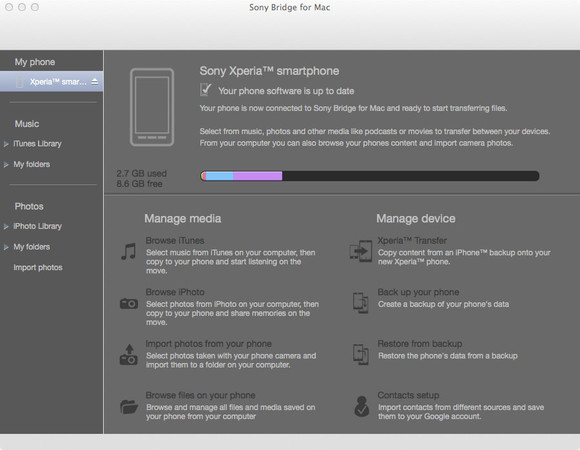Select the Import photos upload-camera icon
This screenshot has height=450, width=580.
click(x=128, y=355)
